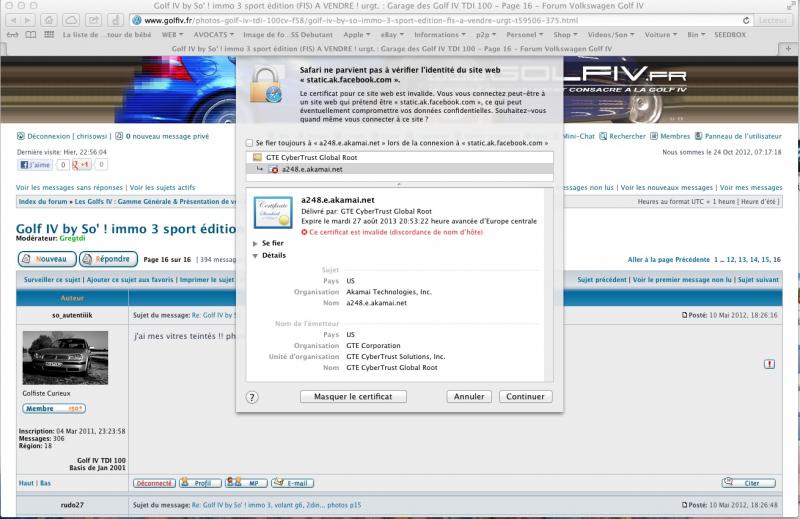Click the Haut link below the post
The width and height of the screenshot is (800, 519).
coord(26,483)
